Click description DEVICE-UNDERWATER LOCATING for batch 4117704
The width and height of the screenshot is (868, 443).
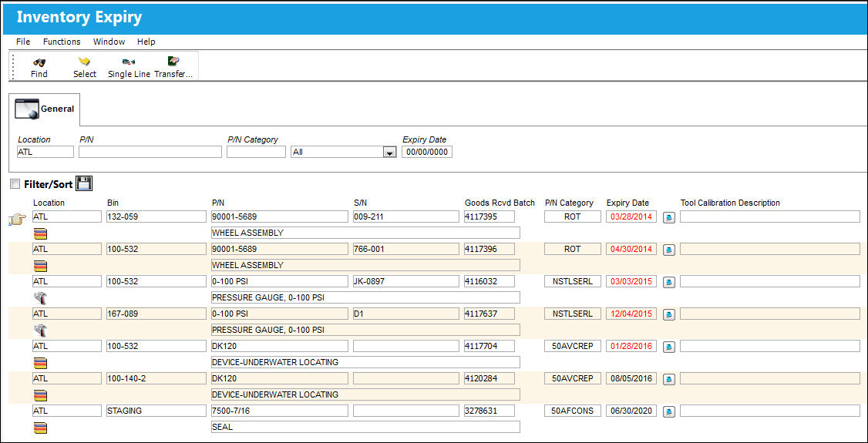[366, 362]
